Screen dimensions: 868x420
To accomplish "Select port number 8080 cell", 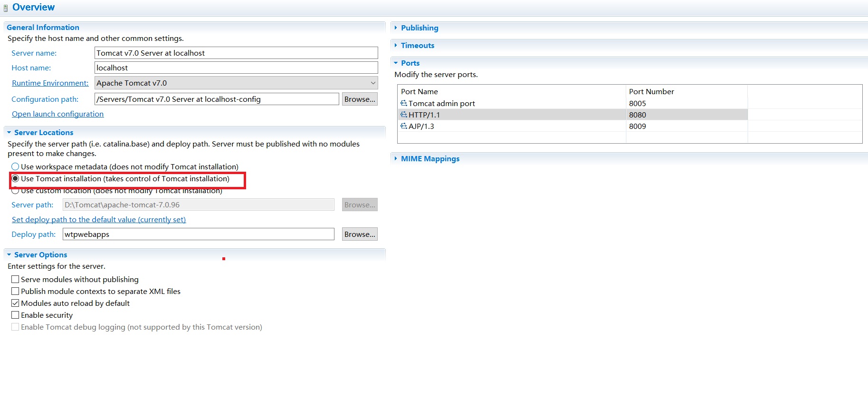I will point(687,115).
